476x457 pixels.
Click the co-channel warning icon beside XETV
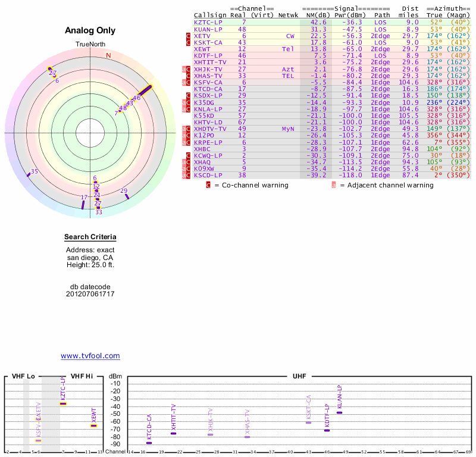click(189, 36)
